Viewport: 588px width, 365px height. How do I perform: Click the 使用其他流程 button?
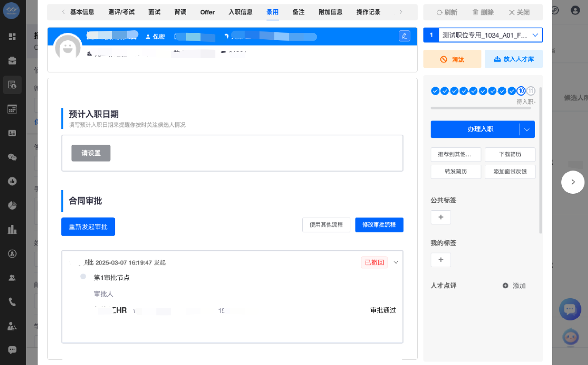pyautogui.click(x=326, y=225)
